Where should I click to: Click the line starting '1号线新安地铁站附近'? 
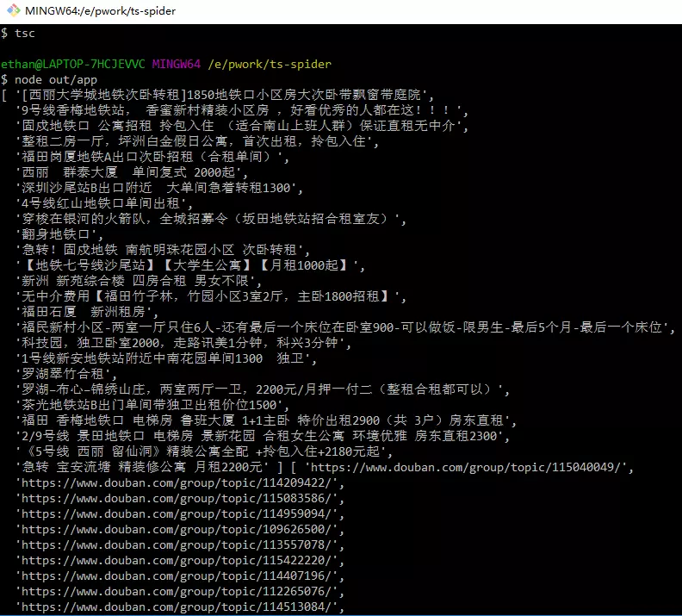click(166, 359)
